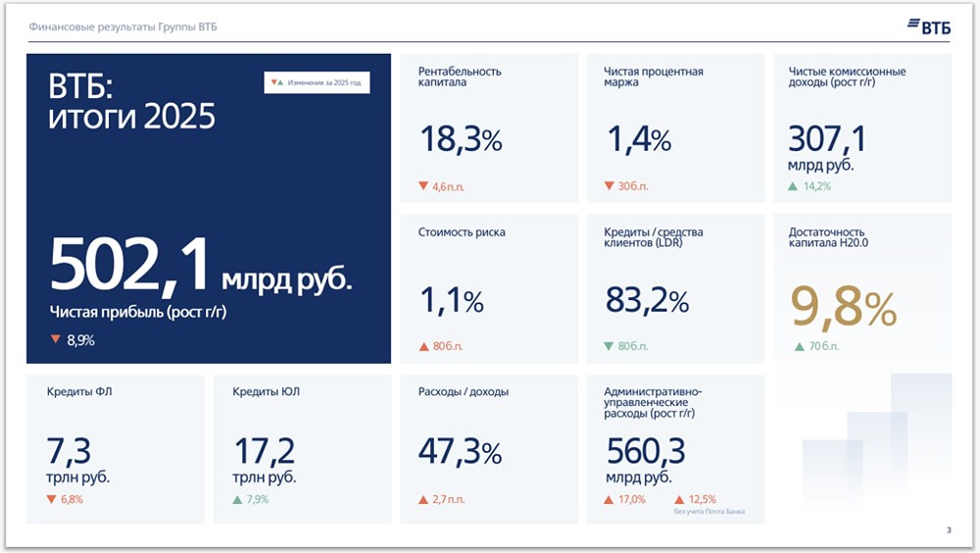Click the 'Чистые комиссионные доходы' card title
Image resolution: width=980 pixels, height=553 pixels.
pos(847,76)
